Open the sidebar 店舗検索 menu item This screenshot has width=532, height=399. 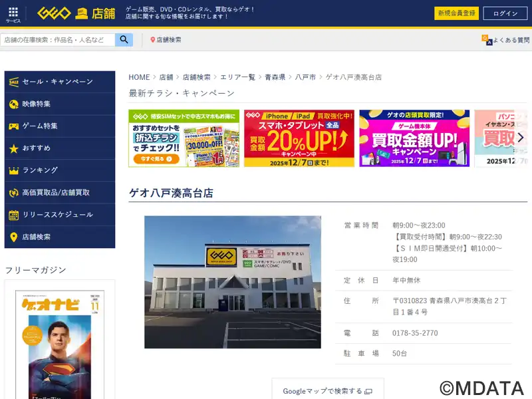[x=60, y=237]
